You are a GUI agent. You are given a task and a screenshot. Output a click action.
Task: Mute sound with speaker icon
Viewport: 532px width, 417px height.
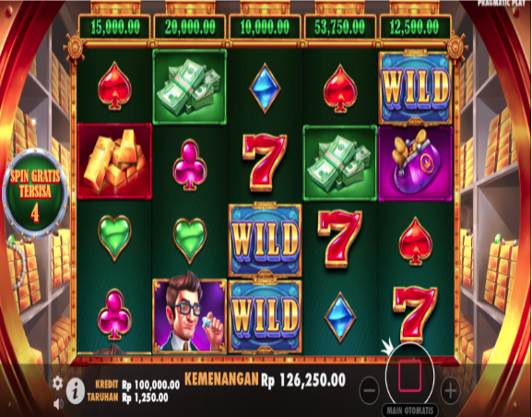pyautogui.click(x=58, y=403)
